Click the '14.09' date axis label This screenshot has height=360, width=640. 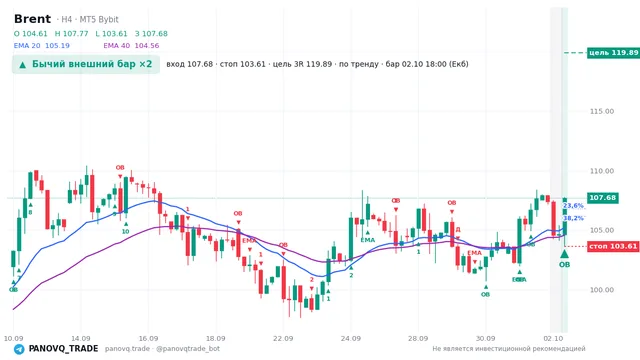(x=80, y=338)
